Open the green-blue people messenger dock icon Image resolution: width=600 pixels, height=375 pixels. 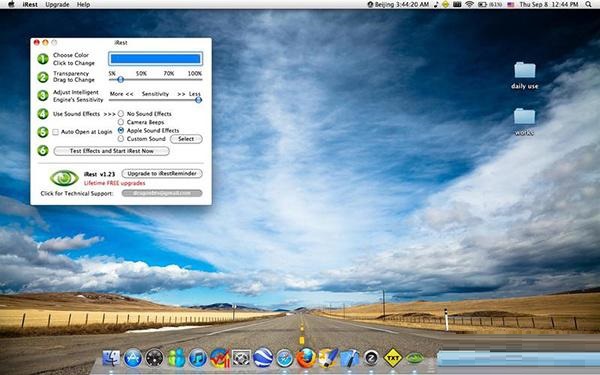pos(176,358)
